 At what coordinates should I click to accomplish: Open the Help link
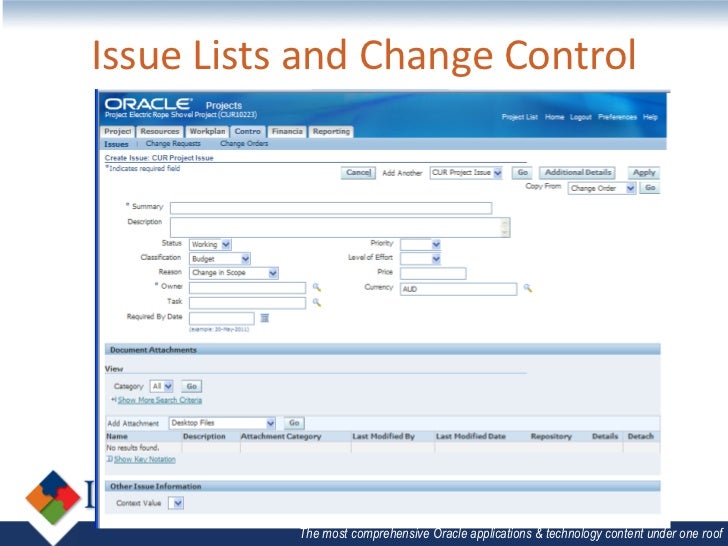click(650, 117)
